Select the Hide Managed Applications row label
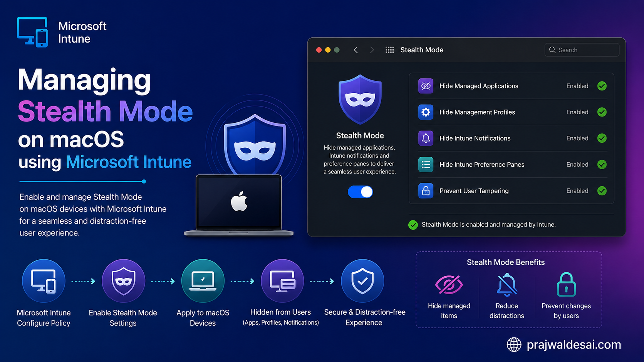Screen dimensions: 644x362 pyautogui.click(x=479, y=86)
